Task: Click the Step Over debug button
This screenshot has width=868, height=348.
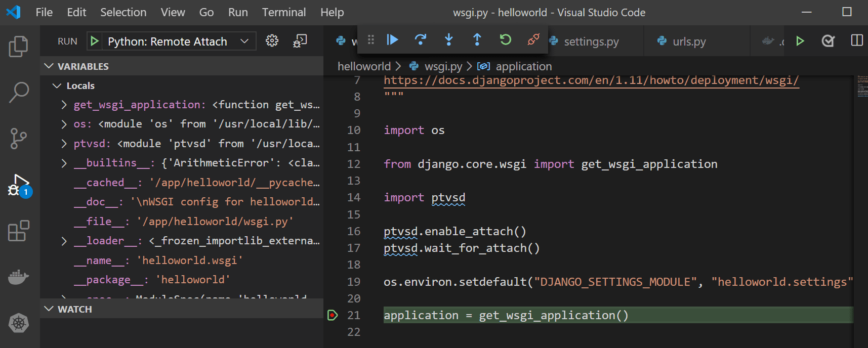Action: [x=420, y=39]
